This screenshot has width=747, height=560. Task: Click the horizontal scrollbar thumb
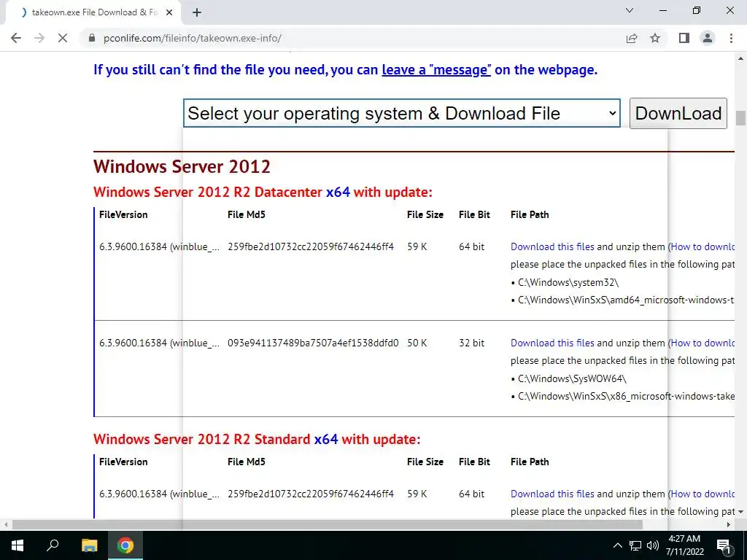328,524
